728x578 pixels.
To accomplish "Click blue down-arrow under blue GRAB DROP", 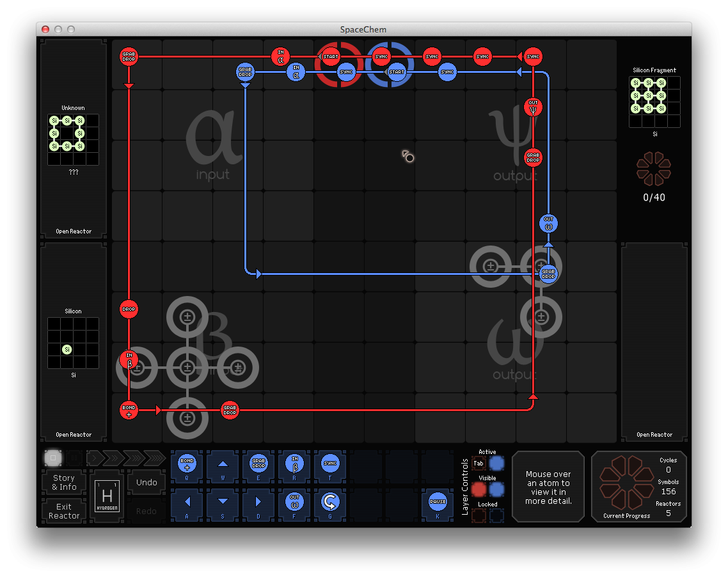I will click(x=245, y=85).
